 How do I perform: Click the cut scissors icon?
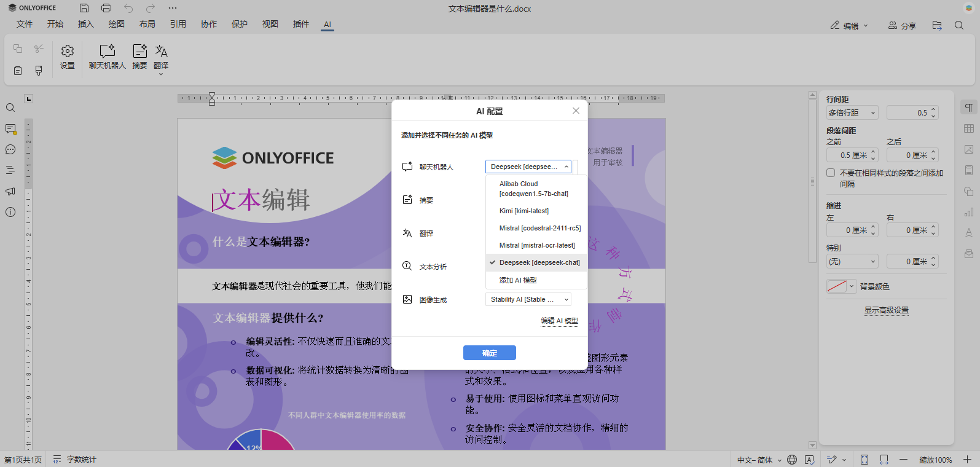click(x=39, y=49)
